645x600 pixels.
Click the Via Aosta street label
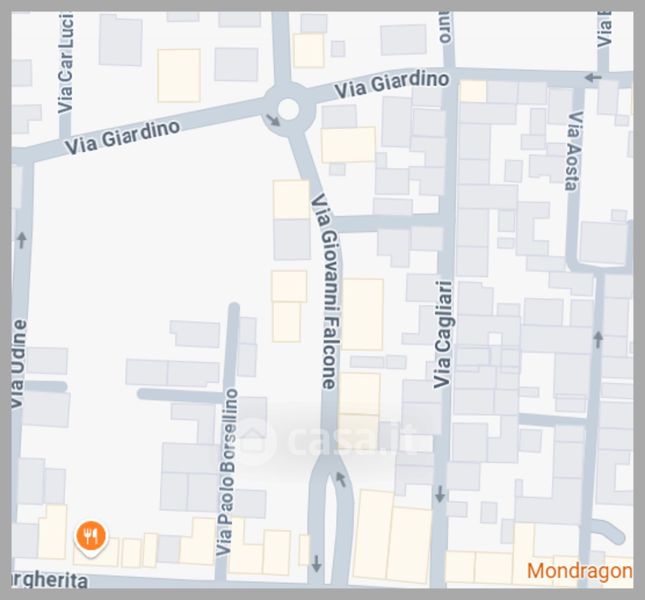(x=574, y=151)
